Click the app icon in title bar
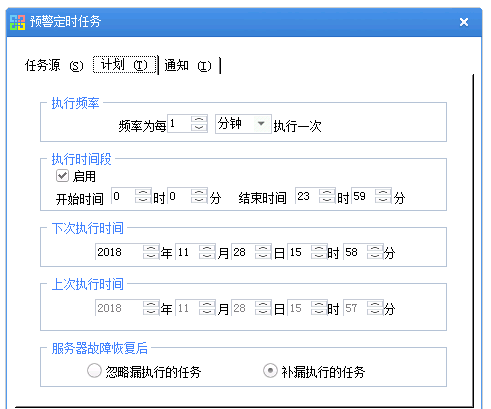The width and height of the screenshot is (491, 409). [17, 22]
